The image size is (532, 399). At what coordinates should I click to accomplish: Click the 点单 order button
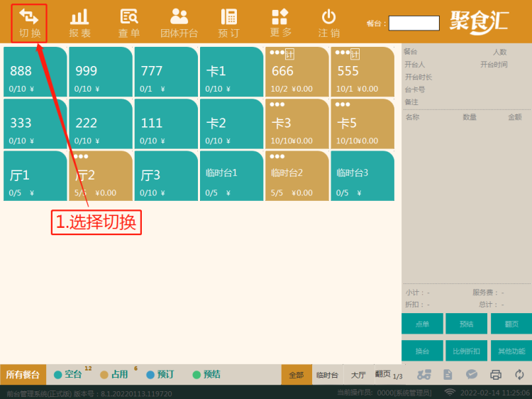pos(423,324)
